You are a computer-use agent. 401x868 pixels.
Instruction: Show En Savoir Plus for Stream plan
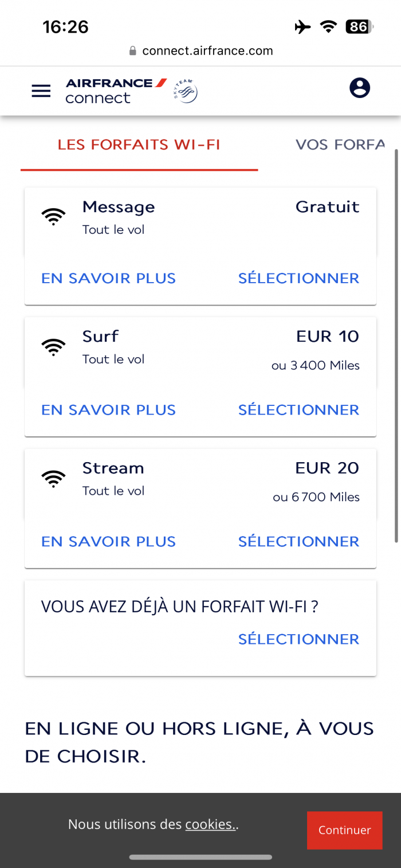coord(108,542)
